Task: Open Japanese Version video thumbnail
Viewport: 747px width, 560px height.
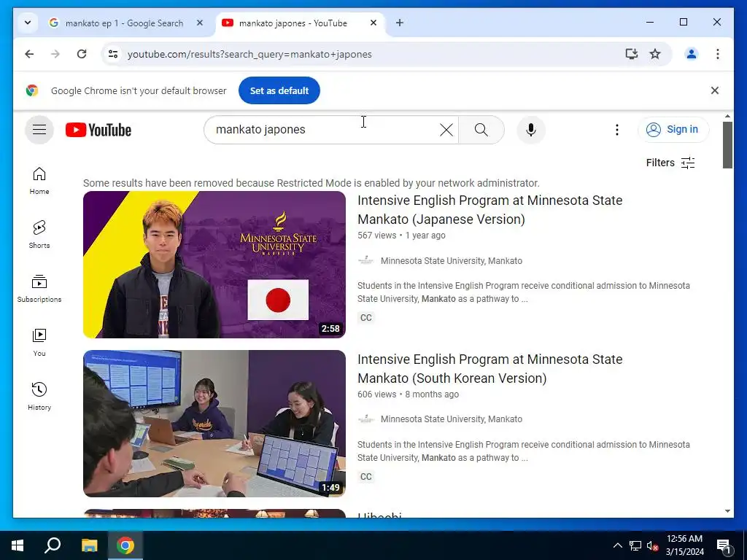Action: tap(214, 265)
